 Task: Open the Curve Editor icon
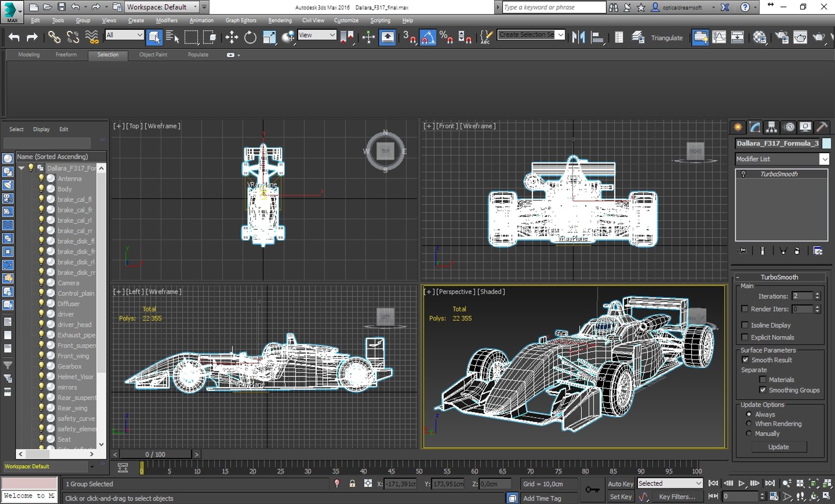click(719, 37)
